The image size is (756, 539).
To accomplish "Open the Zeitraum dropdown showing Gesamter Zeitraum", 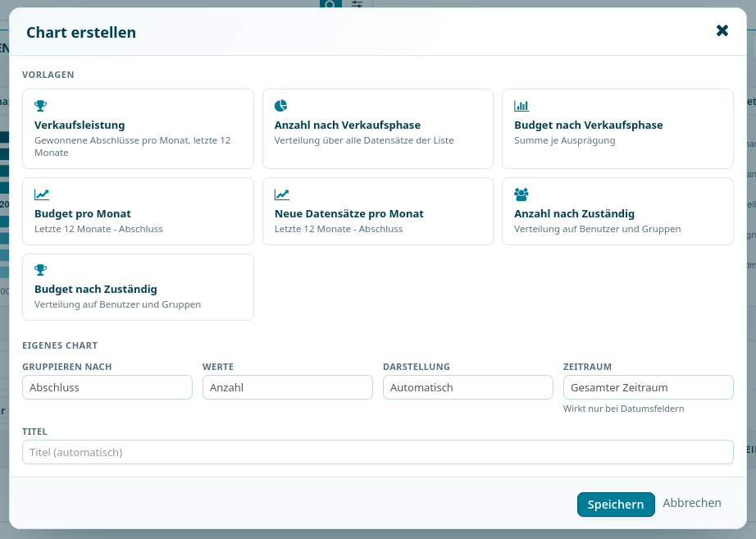I will [x=648, y=387].
